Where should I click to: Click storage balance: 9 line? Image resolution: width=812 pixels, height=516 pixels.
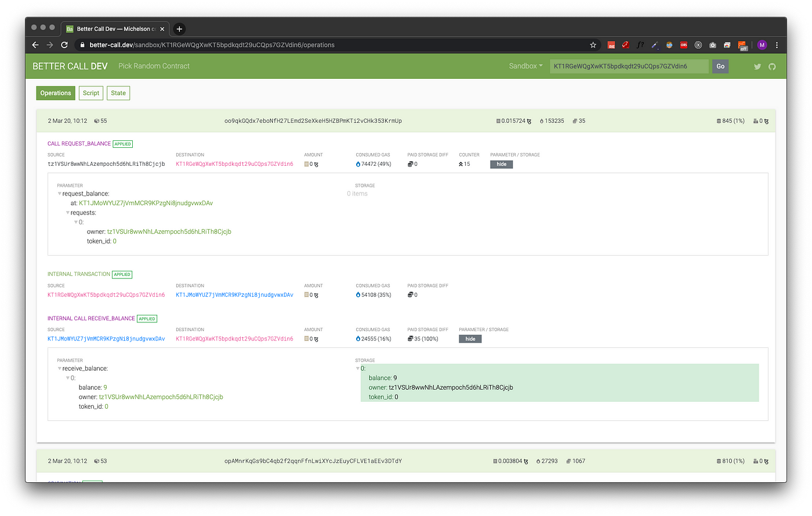point(383,378)
